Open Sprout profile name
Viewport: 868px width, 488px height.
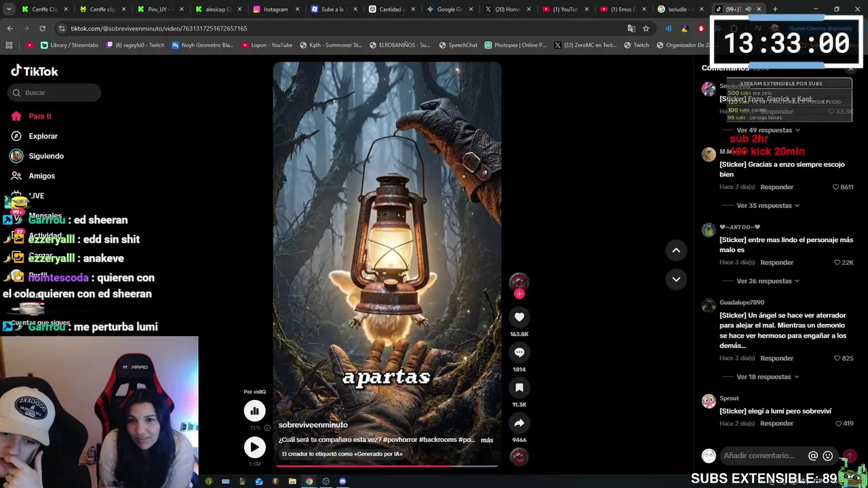[x=729, y=398]
